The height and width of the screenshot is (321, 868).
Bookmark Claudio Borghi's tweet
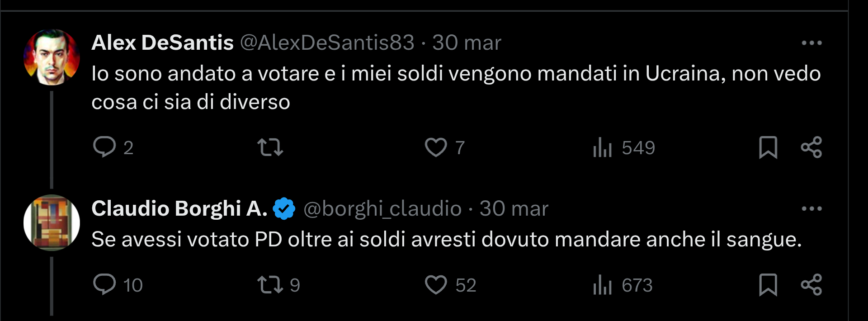click(x=769, y=285)
